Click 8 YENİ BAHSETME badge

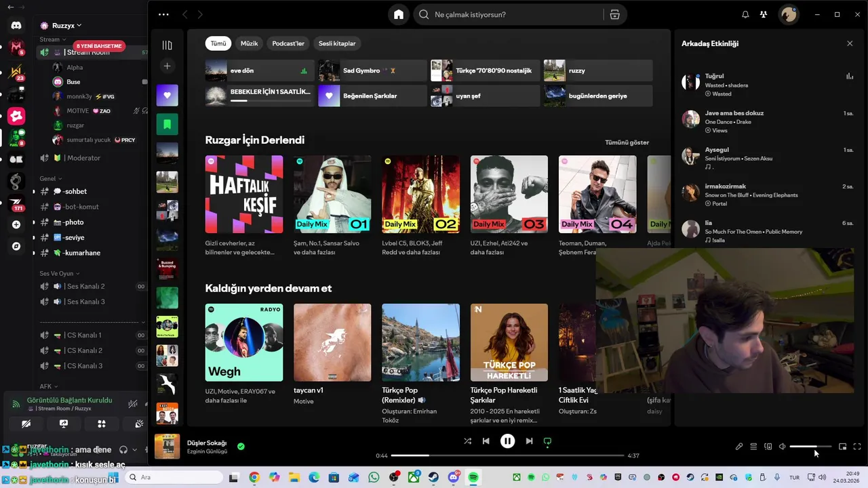tap(99, 46)
